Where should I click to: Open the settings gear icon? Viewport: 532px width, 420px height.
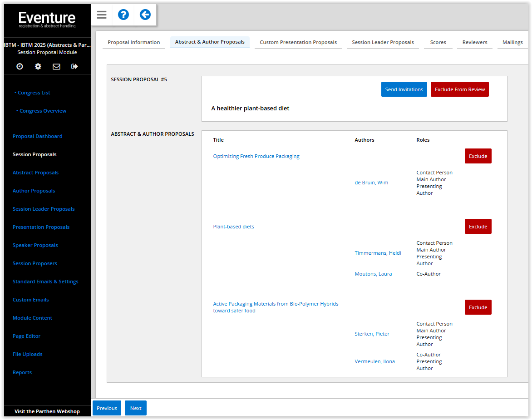38,66
